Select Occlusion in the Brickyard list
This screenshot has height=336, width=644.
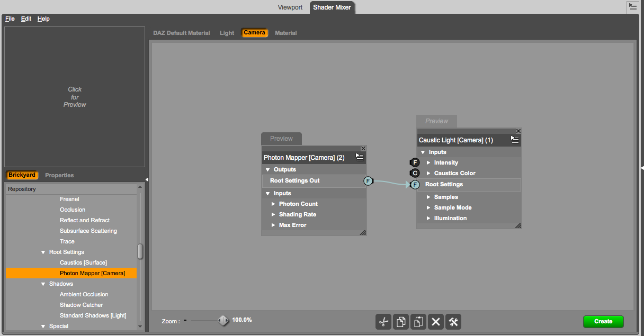pyautogui.click(x=73, y=210)
